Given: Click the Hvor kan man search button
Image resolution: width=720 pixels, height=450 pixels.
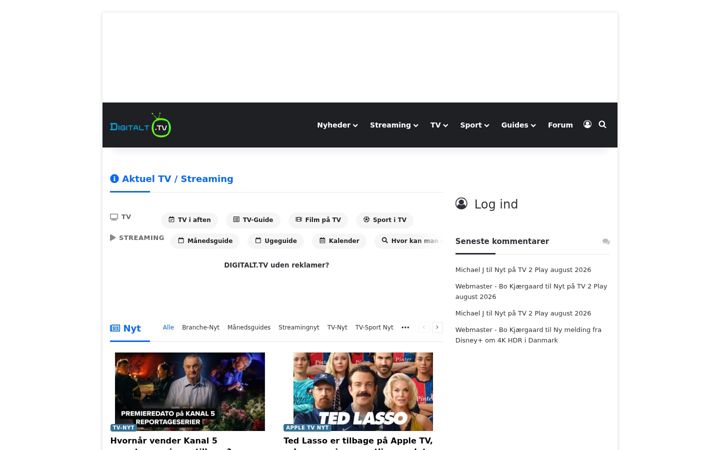Looking at the screenshot, I should (x=409, y=241).
